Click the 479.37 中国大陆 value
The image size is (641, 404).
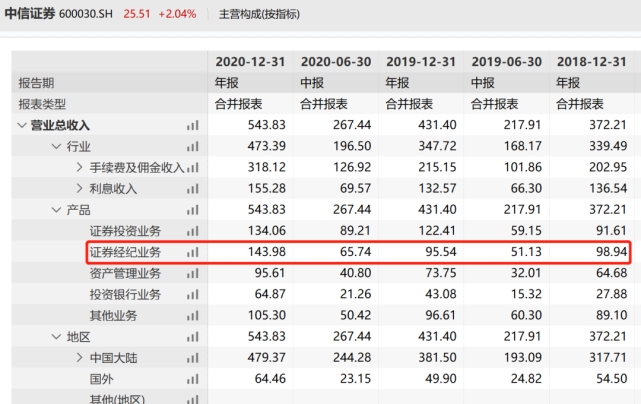[267, 357]
